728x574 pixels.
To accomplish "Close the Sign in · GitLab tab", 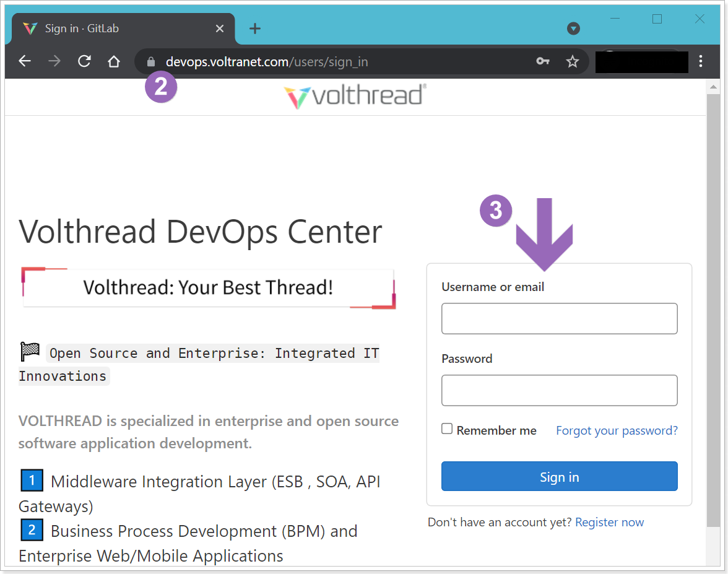I will coord(220,28).
